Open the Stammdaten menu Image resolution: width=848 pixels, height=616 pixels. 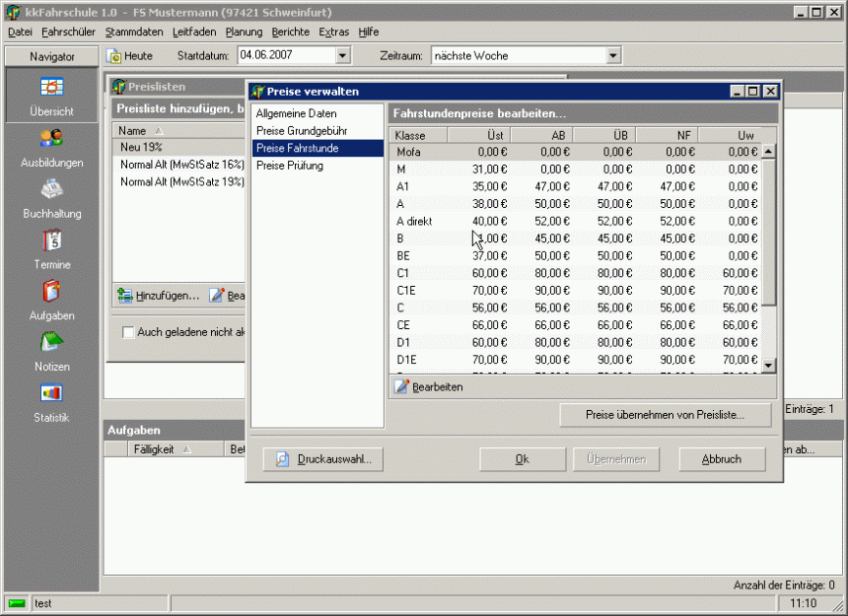[134, 33]
